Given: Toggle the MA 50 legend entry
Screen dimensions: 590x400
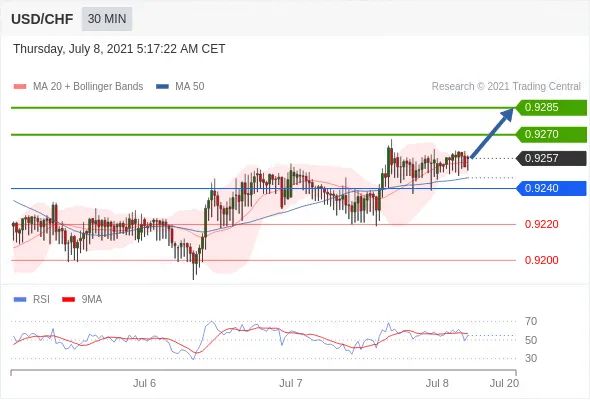Looking at the screenshot, I should coord(180,86).
